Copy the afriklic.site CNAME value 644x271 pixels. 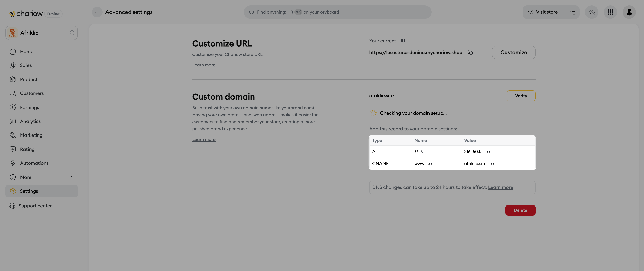[492, 164]
